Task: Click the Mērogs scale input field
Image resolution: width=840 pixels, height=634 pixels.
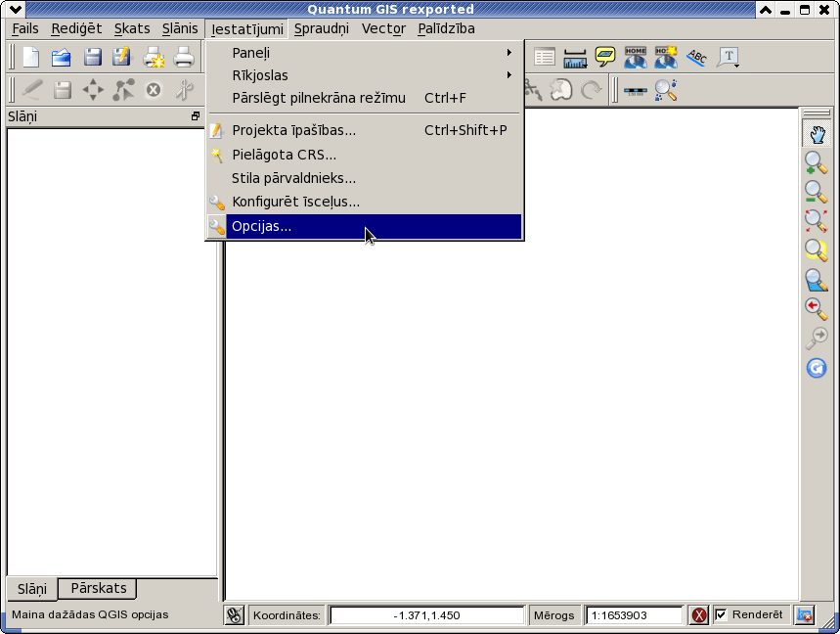Action: point(634,614)
